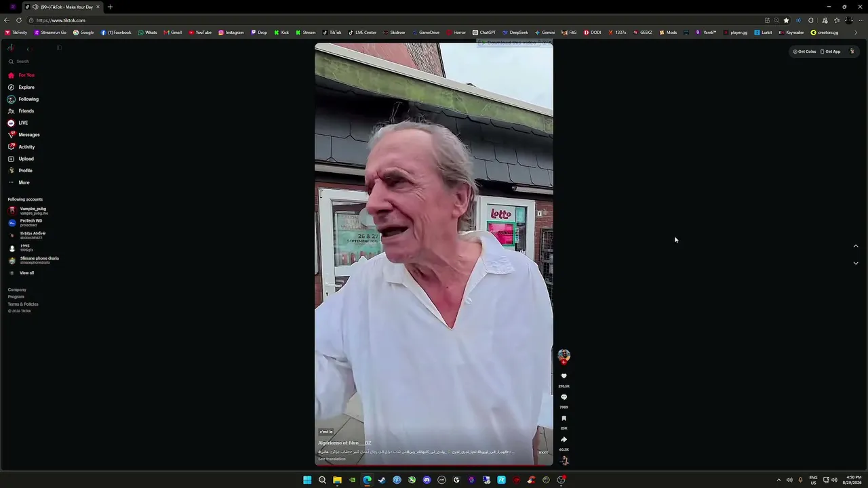Open the Google bookmark
Viewport: 868px width, 488px height.
[x=83, y=33]
